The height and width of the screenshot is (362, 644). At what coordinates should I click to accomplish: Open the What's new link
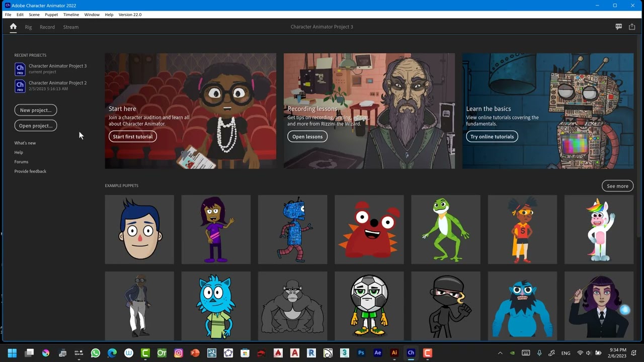25,143
